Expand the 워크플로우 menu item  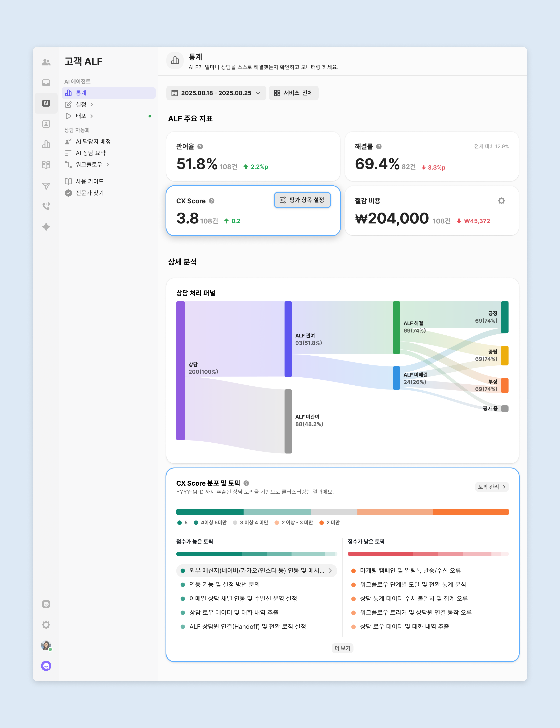point(89,165)
